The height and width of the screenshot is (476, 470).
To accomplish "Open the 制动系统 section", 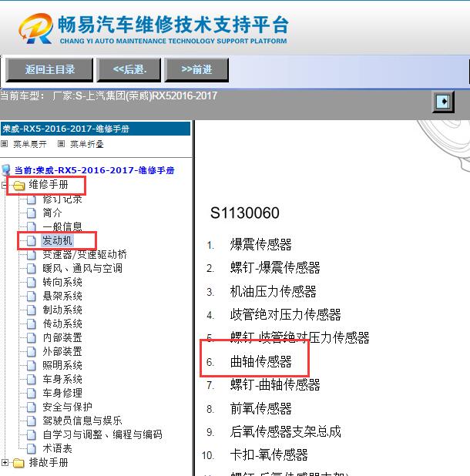I will [62, 310].
